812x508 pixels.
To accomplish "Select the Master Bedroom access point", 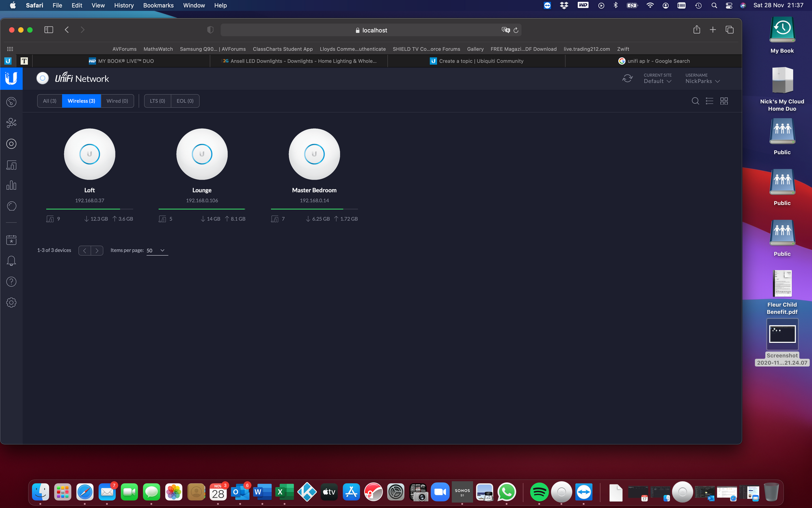I will (314, 154).
